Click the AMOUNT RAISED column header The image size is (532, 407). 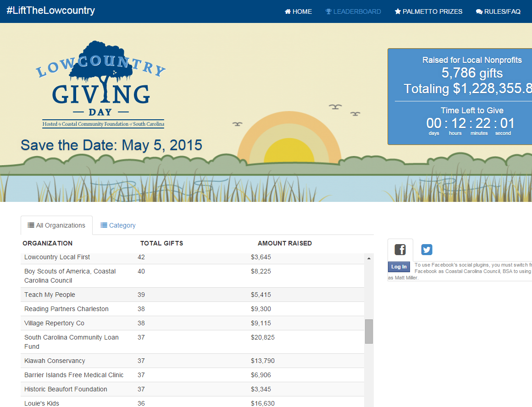coord(285,243)
